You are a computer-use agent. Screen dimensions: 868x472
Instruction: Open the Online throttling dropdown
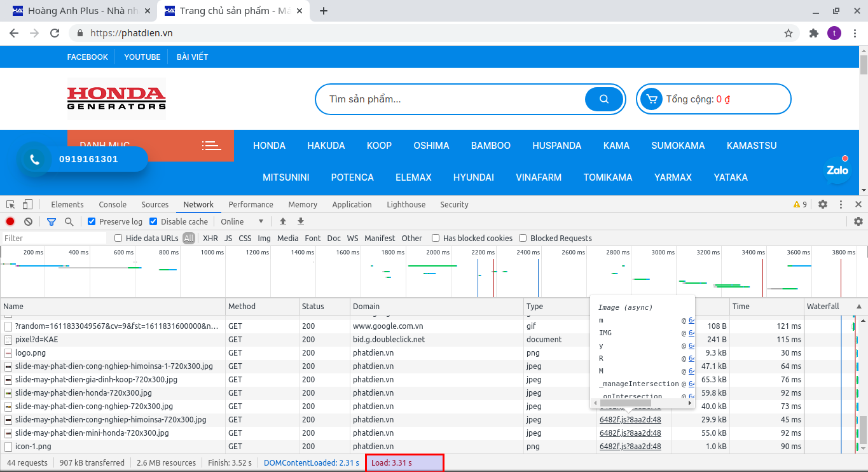[242, 221]
